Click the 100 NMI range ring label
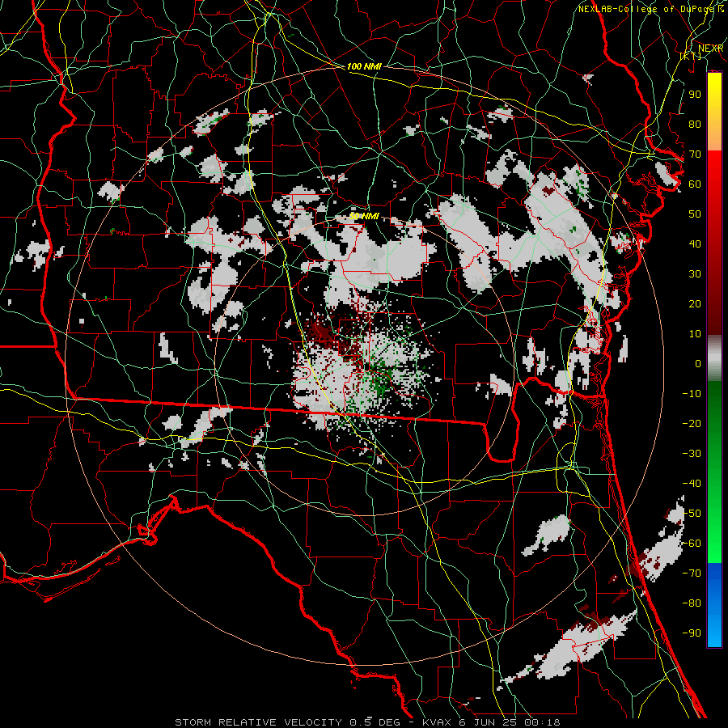The height and width of the screenshot is (728, 728). coord(364,66)
